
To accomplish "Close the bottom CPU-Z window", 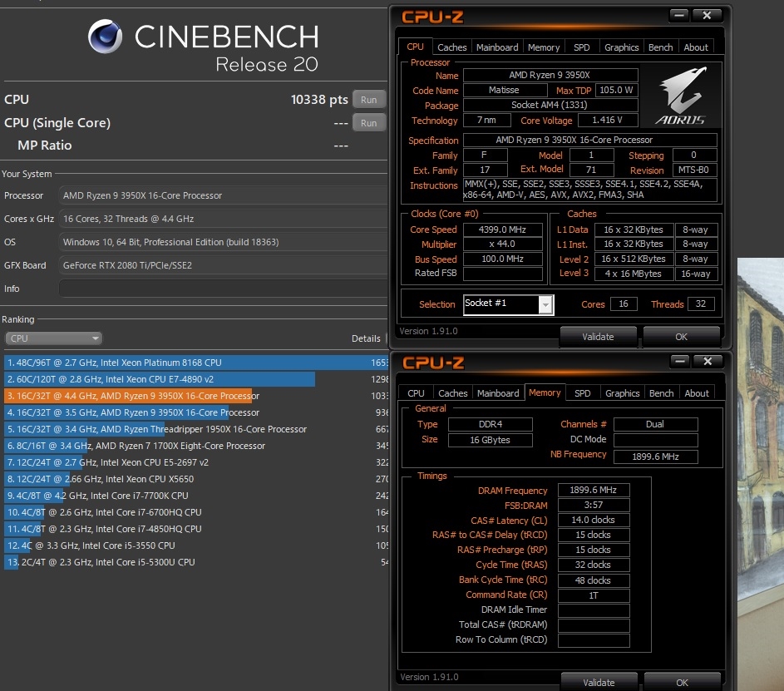I will [x=708, y=361].
